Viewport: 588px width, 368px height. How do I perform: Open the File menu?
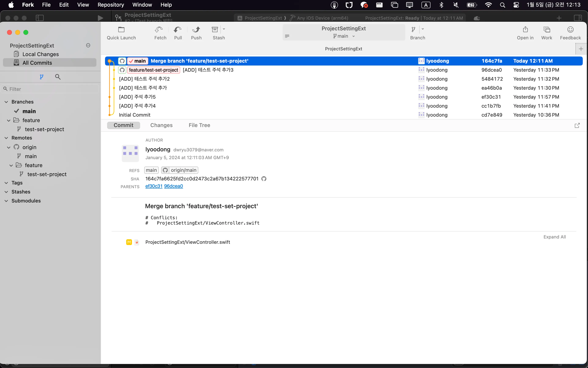[x=46, y=5]
